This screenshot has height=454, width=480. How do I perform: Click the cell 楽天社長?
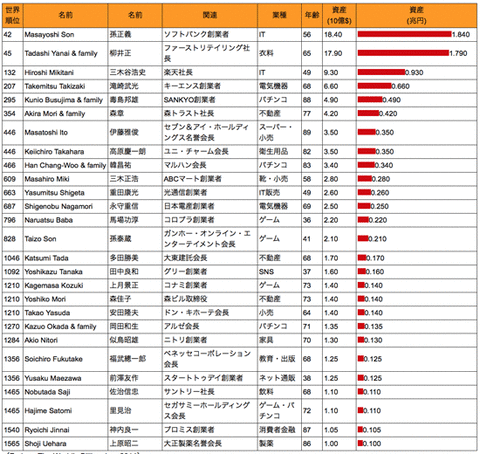tap(210, 73)
